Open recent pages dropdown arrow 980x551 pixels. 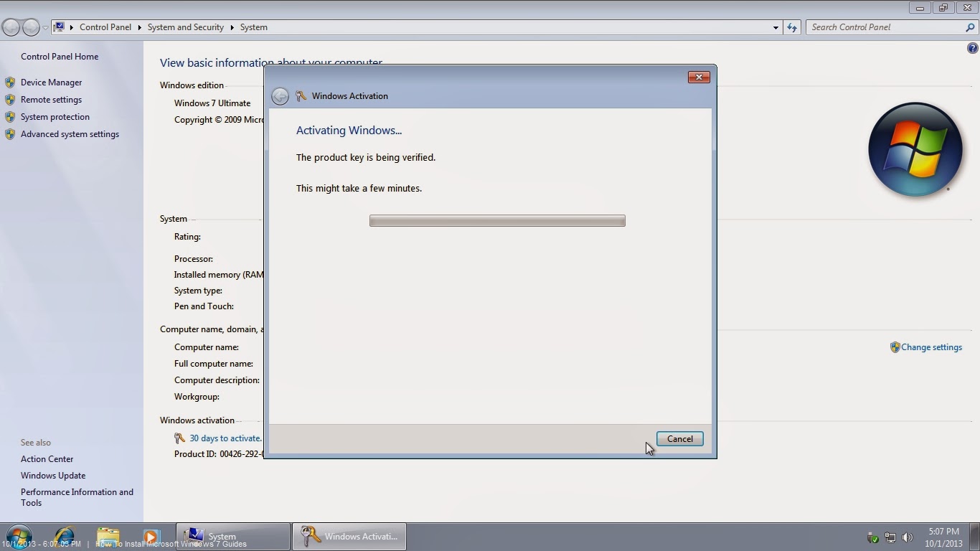[x=45, y=28]
